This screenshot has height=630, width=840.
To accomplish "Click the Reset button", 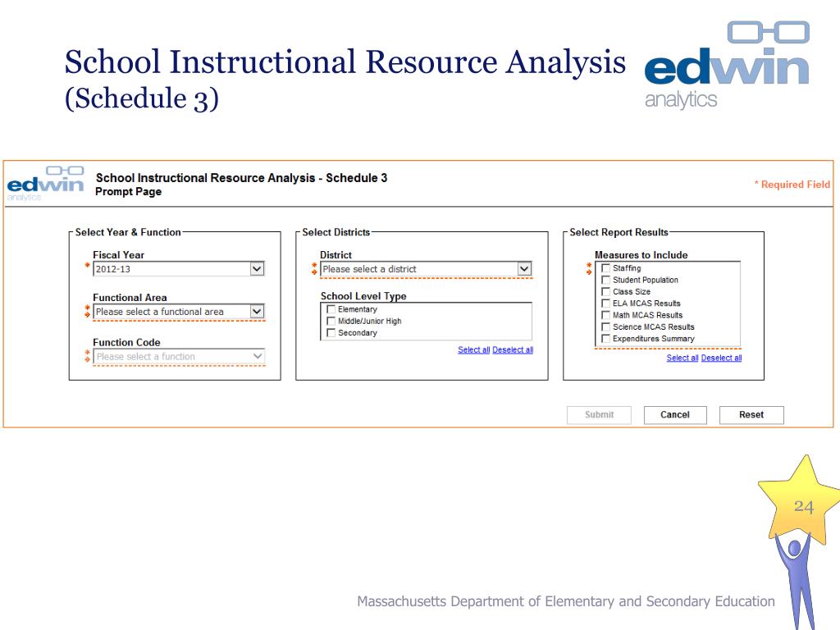I will (751, 414).
